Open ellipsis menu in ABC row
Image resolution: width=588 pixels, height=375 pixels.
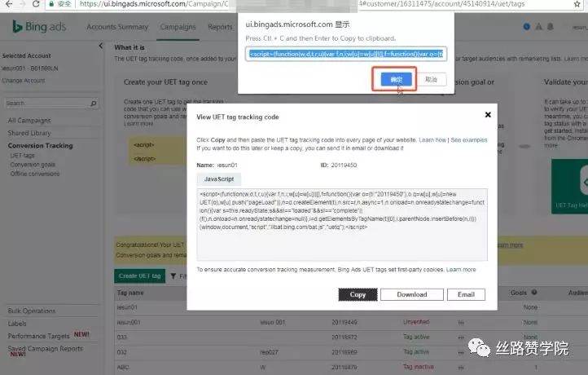coord(461,367)
